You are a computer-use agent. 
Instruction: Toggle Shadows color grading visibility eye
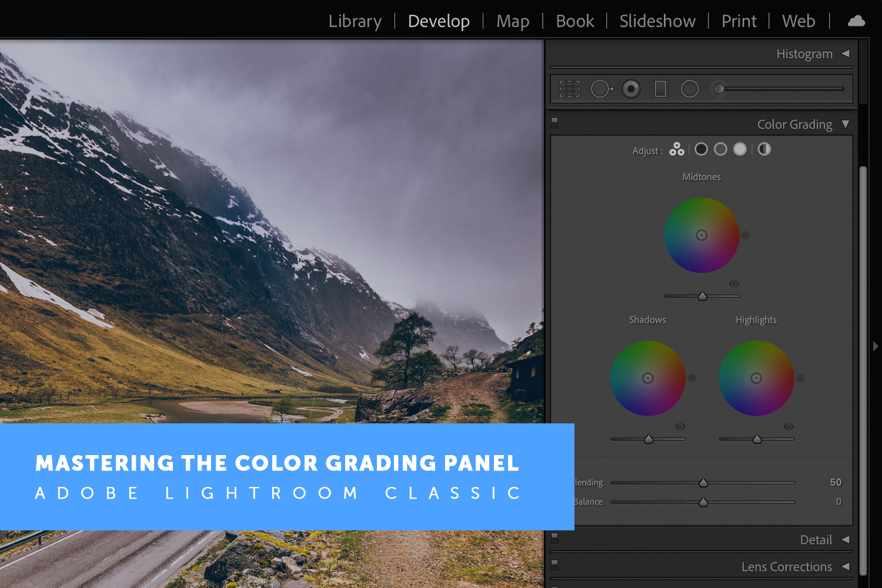680,426
